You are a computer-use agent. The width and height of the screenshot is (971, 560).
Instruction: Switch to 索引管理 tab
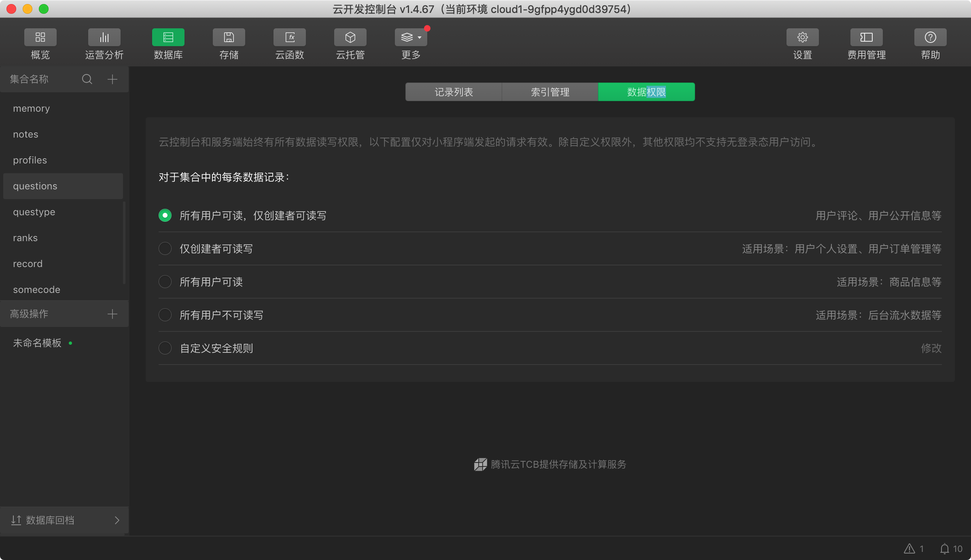click(x=550, y=92)
